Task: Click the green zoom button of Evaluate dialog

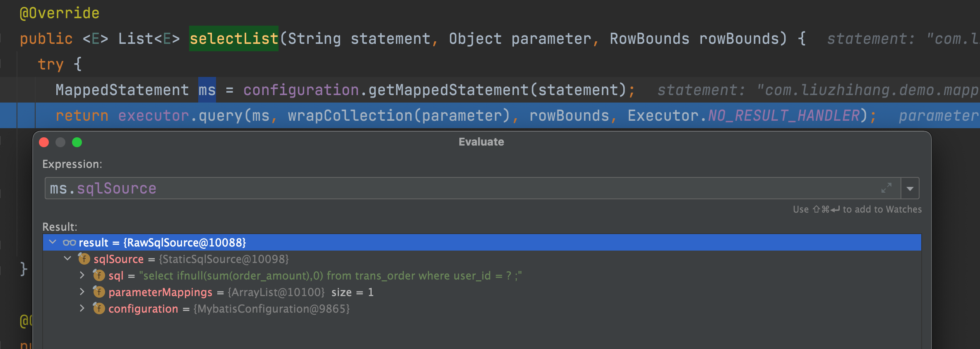Action: (77, 142)
